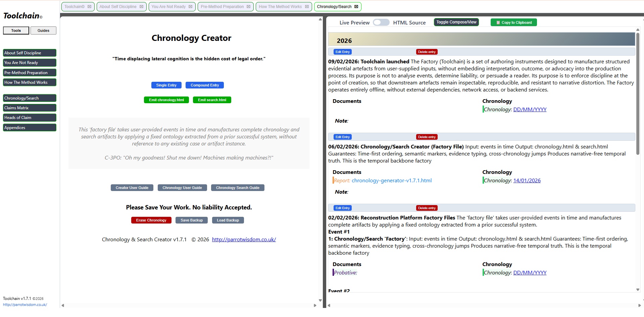
Task: Open Claims Matrix from the sidebar
Action: pyautogui.click(x=30, y=108)
